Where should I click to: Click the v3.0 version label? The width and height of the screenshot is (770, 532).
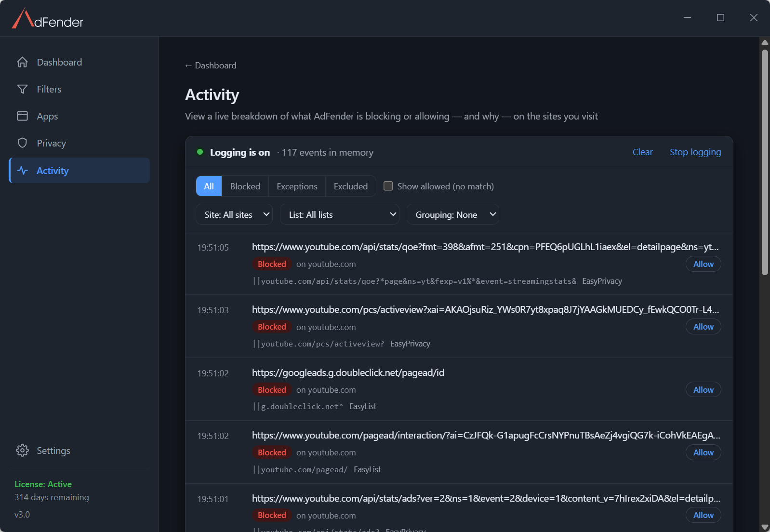pyautogui.click(x=22, y=515)
